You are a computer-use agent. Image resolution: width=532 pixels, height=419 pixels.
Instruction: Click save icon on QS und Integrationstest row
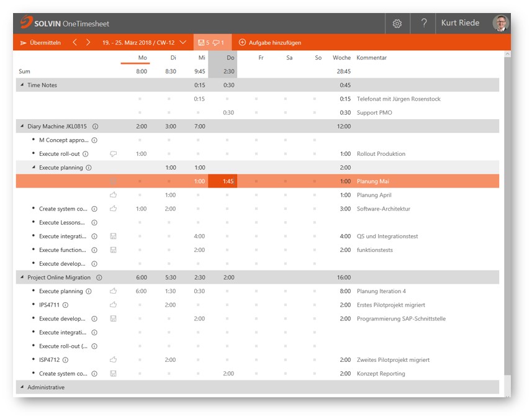(x=114, y=236)
